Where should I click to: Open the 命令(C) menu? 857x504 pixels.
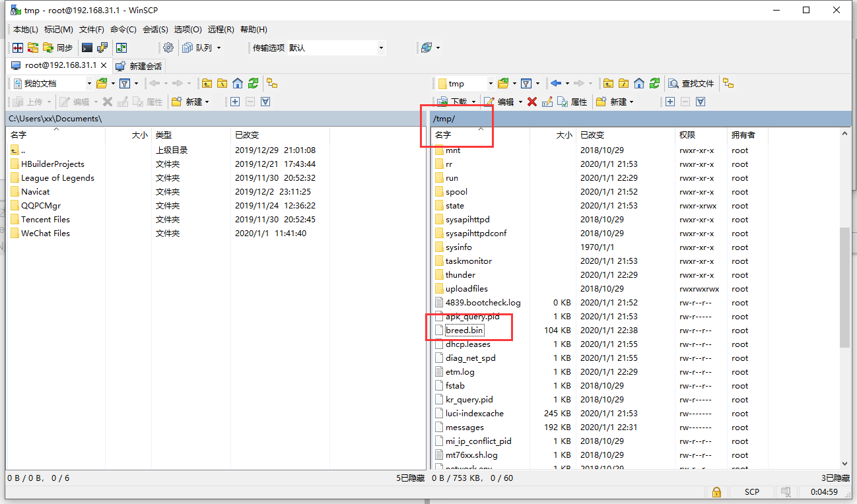123,29
